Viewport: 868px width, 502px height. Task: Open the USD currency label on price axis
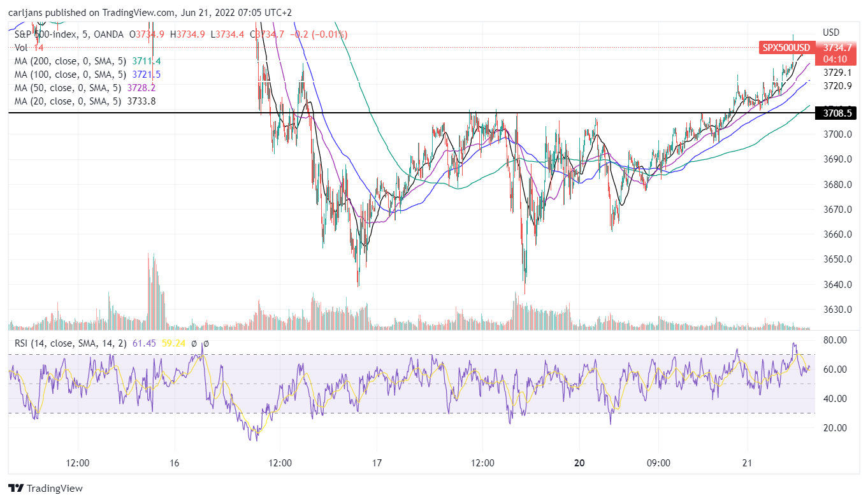click(831, 32)
